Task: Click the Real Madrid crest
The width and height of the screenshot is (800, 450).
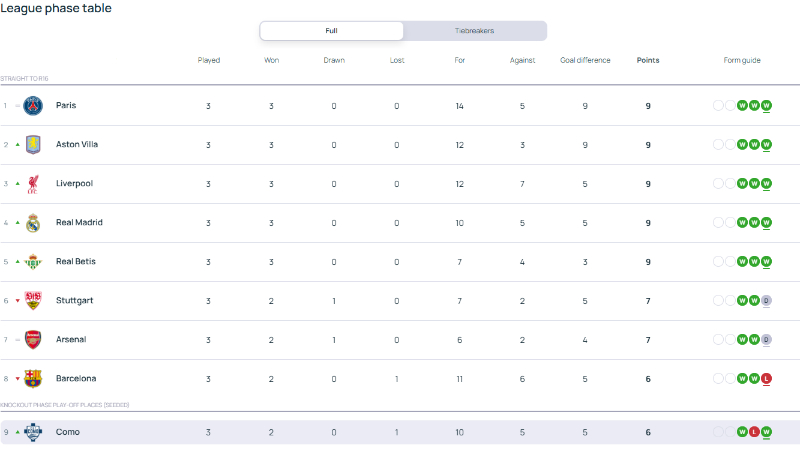Action: coord(33,222)
